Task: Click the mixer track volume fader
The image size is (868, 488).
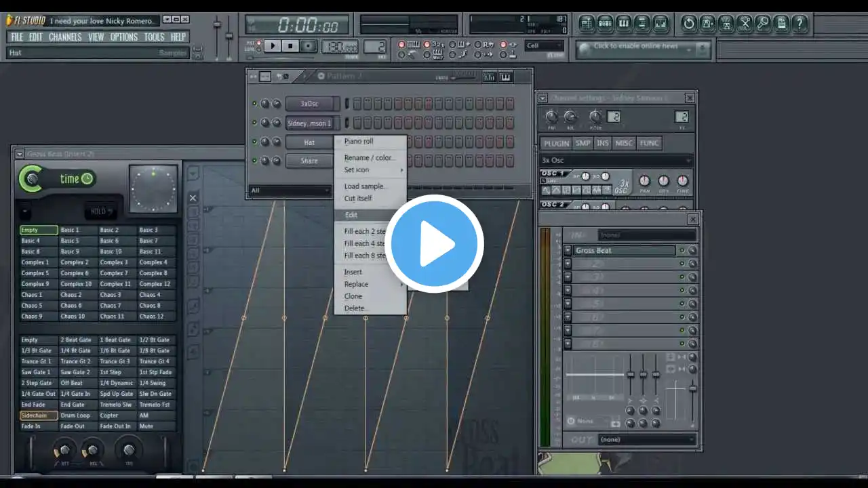Action: click(692, 388)
